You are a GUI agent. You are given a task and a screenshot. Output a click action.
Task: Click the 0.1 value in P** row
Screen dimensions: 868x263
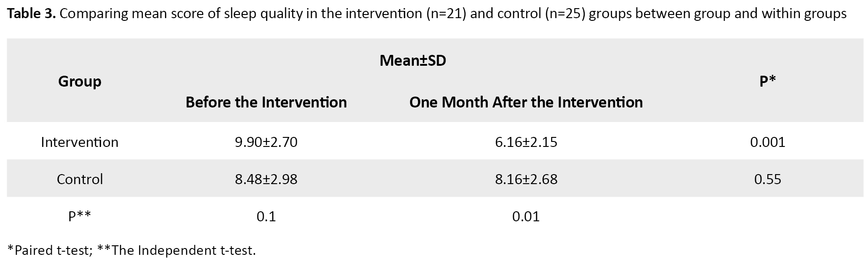click(x=266, y=216)
